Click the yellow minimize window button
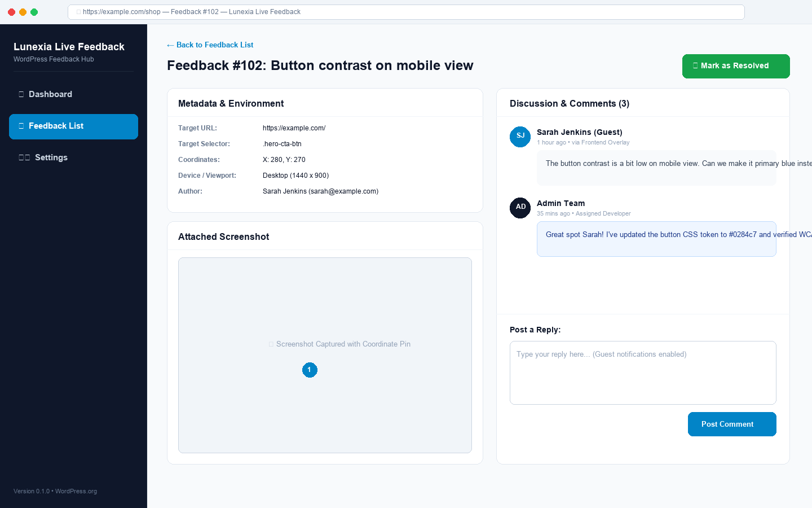 tap(23, 12)
